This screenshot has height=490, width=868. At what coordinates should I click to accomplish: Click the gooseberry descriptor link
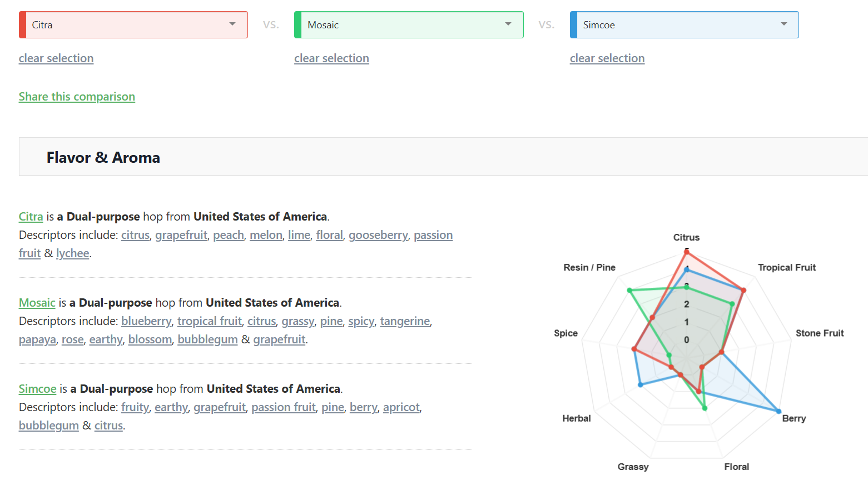378,235
